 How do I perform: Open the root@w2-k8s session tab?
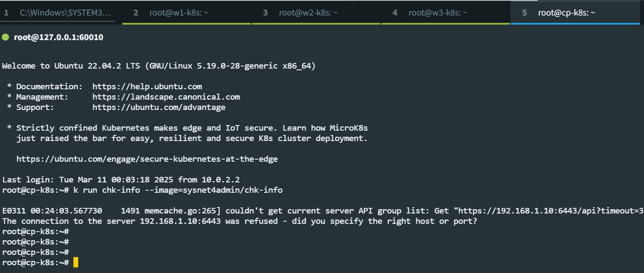[316, 13]
